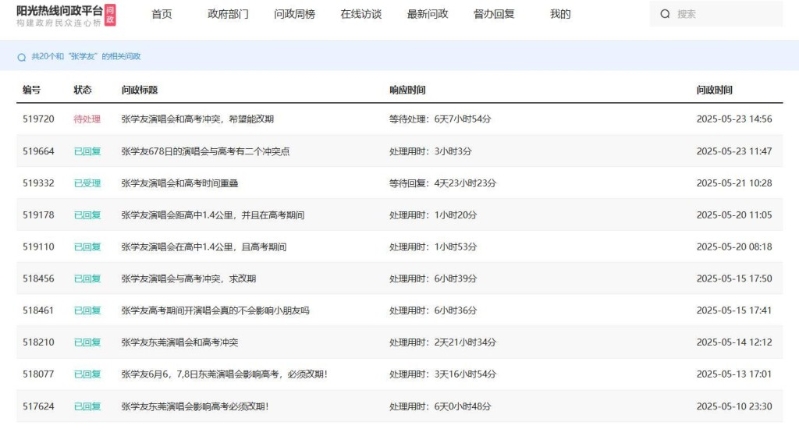Open the 问政周榜 ranking page
This screenshot has width=799, height=429.
(x=294, y=15)
